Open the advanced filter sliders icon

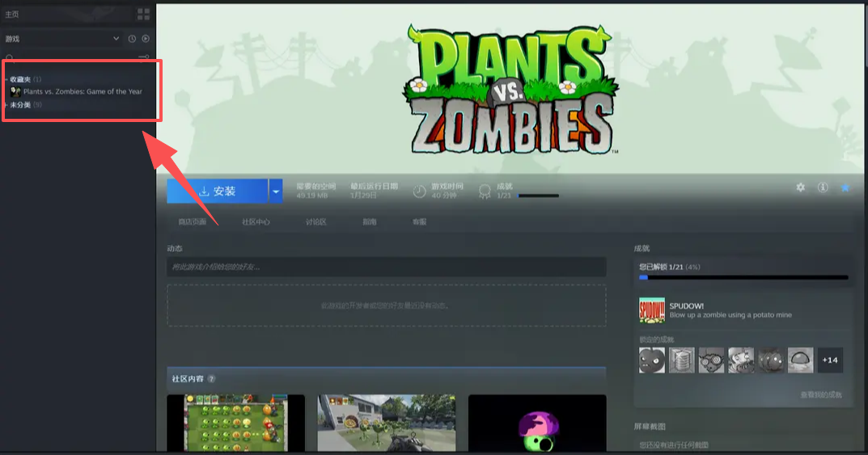144,57
